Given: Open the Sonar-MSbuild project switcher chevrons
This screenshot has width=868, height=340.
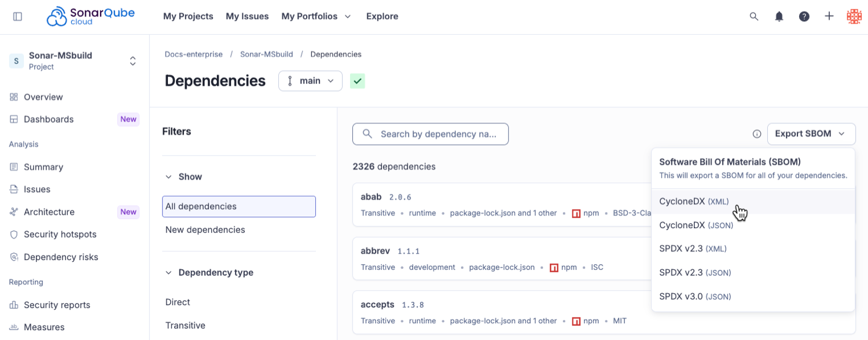Looking at the screenshot, I should click(133, 61).
